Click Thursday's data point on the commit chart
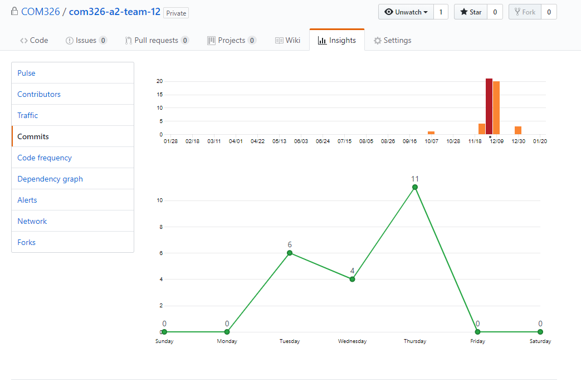The image size is (581, 392). [414, 188]
